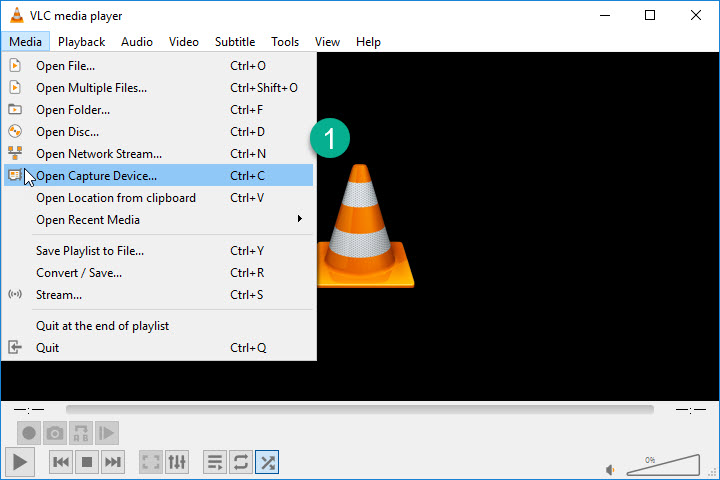
Task: Toggle fullscreen video mode
Action: point(151,462)
